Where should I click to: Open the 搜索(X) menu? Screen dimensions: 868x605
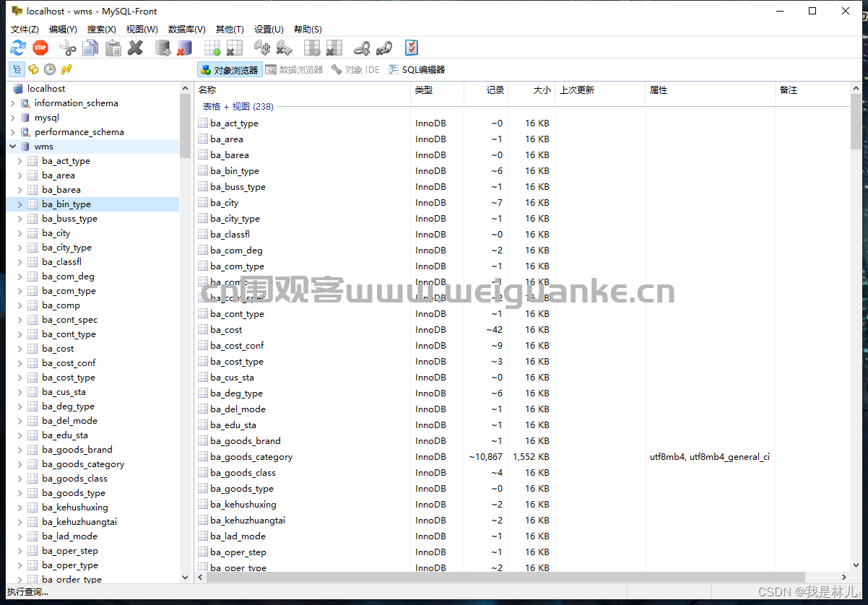tap(102, 30)
